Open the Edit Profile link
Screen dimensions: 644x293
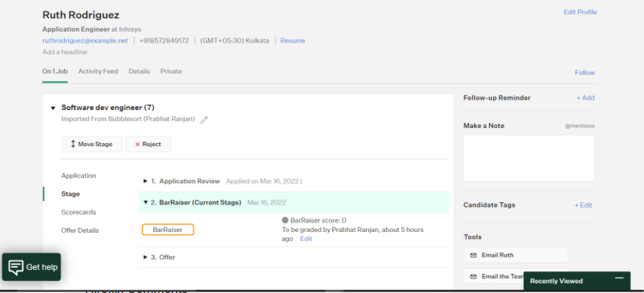point(580,12)
